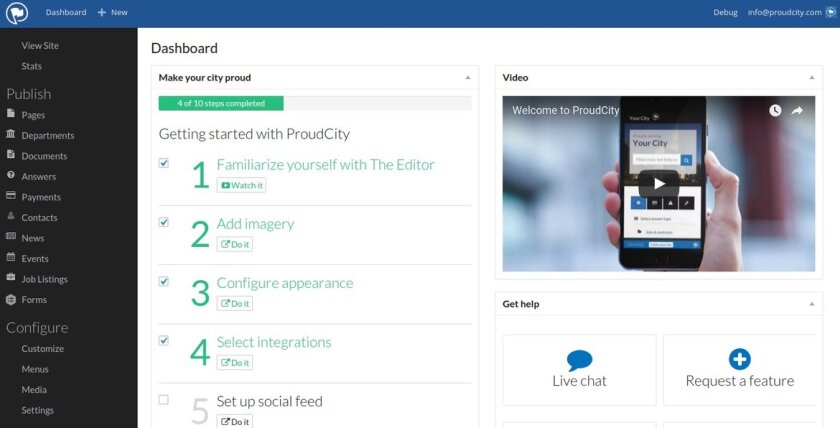Open the Add imagery link
840x428 pixels.
coord(256,224)
